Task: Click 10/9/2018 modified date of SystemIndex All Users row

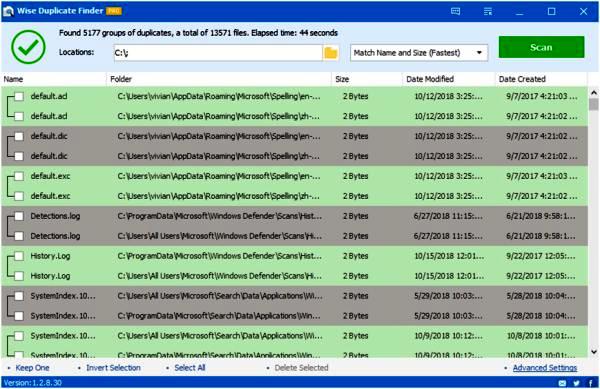Action: coord(448,336)
